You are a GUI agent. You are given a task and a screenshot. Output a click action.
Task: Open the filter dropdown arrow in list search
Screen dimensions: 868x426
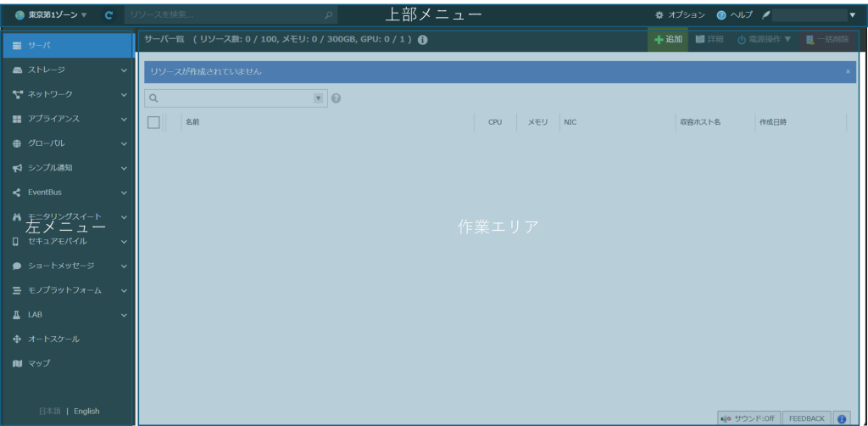coord(319,98)
